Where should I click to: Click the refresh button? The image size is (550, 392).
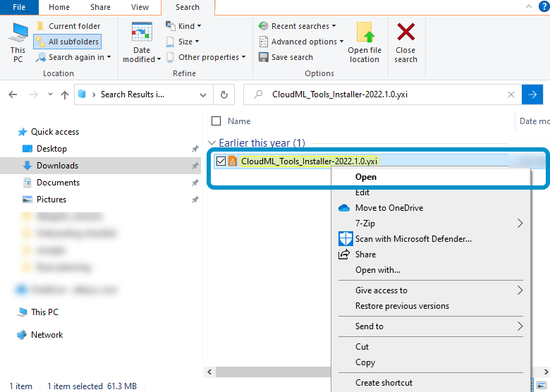224,94
